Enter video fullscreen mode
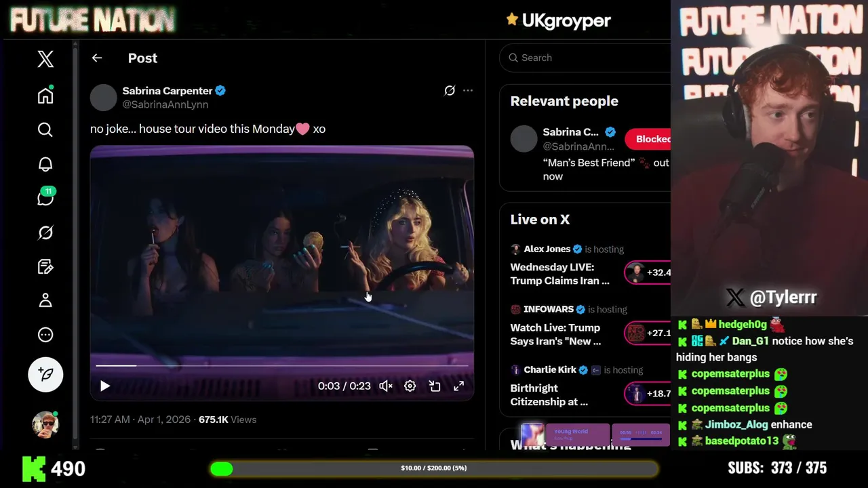Viewport: 868px width, 488px height. pyautogui.click(x=459, y=386)
